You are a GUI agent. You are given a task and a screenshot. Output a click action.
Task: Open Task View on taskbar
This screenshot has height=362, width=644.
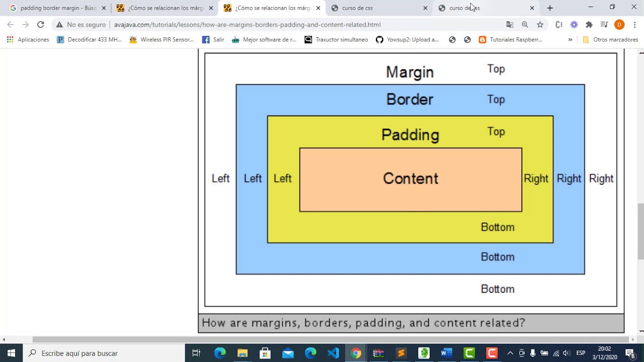click(197, 353)
